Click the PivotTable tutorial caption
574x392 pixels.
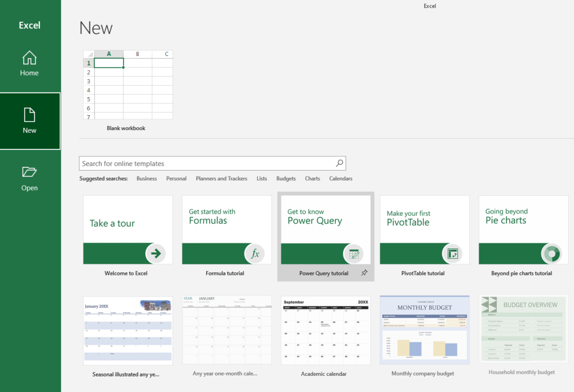pos(423,273)
